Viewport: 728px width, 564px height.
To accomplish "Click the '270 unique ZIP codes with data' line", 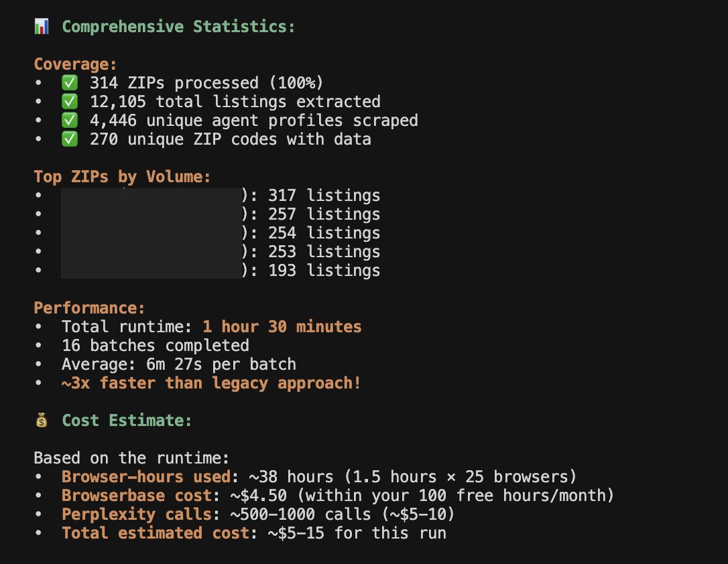I will tap(231, 139).
